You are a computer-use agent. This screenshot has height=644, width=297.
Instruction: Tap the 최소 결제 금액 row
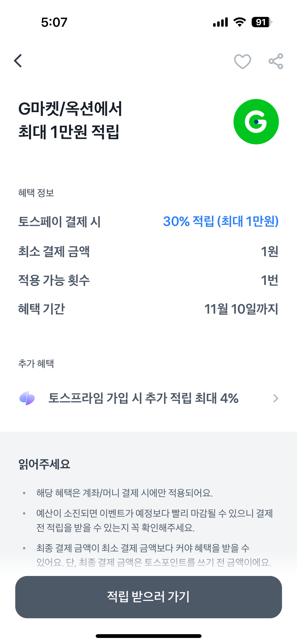(148, 251)
